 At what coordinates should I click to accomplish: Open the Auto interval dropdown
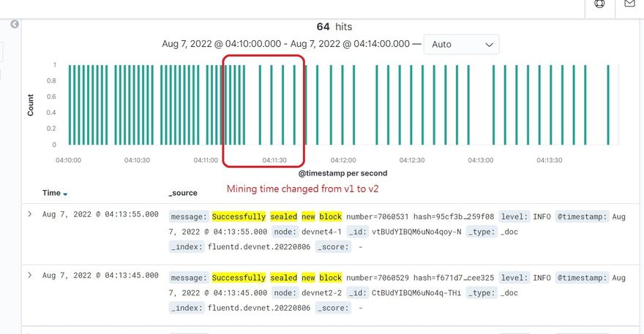461,44
